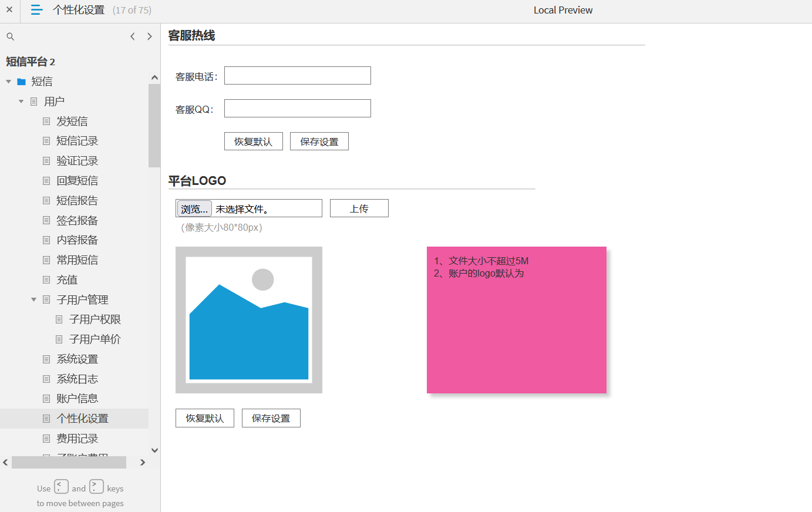
Task: Close the preview sidebar with X icon
Action: point(9,10)
